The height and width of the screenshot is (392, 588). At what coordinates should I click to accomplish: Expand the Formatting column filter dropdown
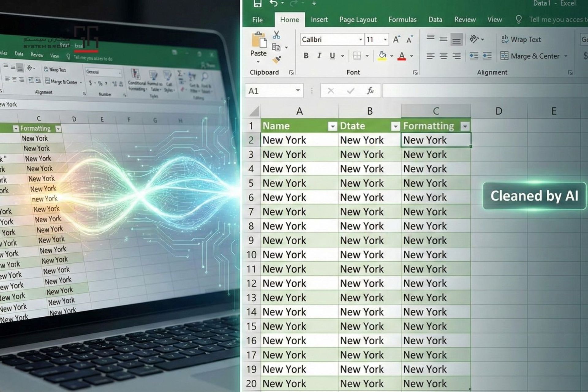(465, 126)
